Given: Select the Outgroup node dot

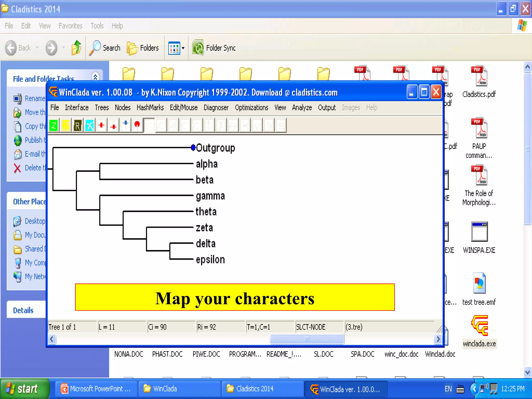Looking at the screenshot, I should 193,148.
